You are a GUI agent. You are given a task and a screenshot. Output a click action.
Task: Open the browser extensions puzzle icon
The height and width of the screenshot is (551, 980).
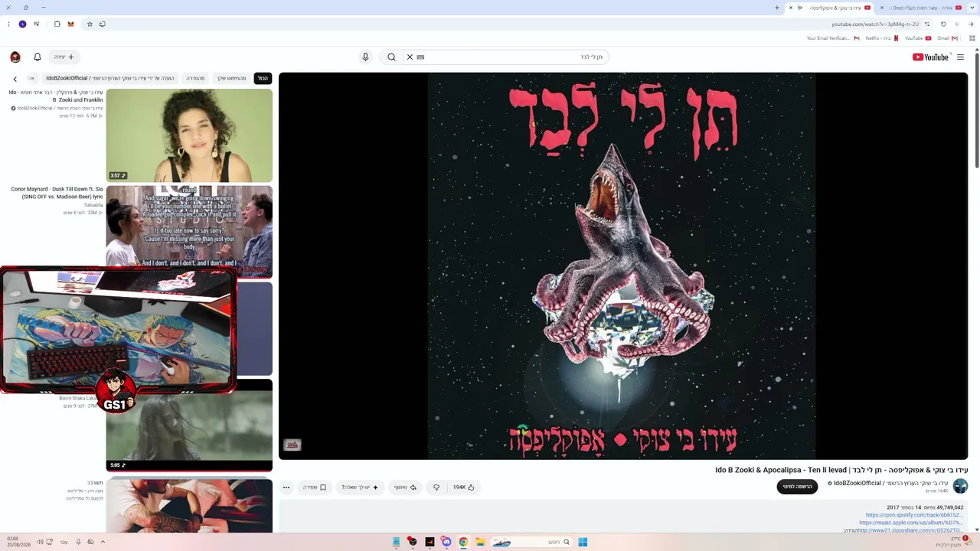point(57,24)
